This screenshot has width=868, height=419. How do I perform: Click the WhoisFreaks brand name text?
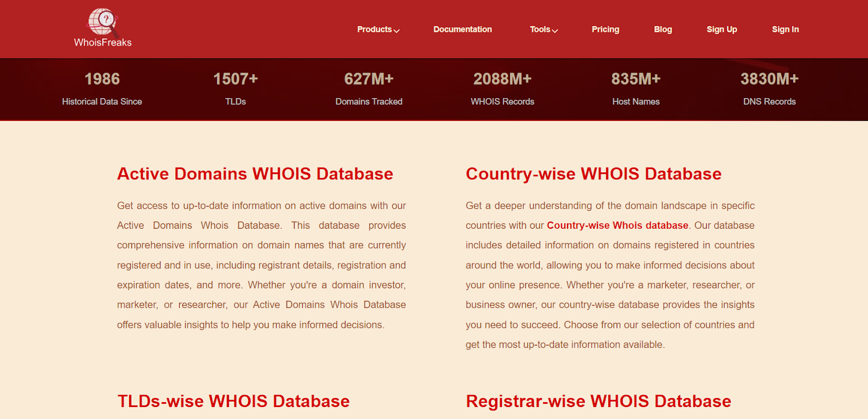(103, 42)
